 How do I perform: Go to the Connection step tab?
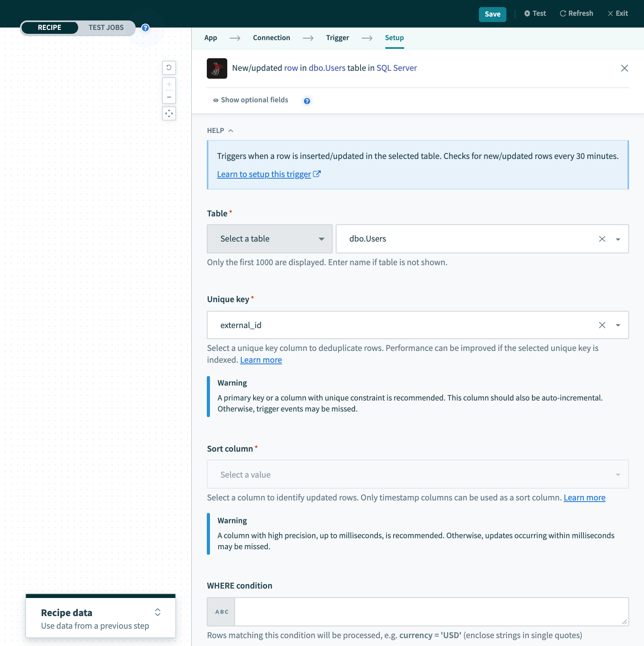tap(271, 38)
